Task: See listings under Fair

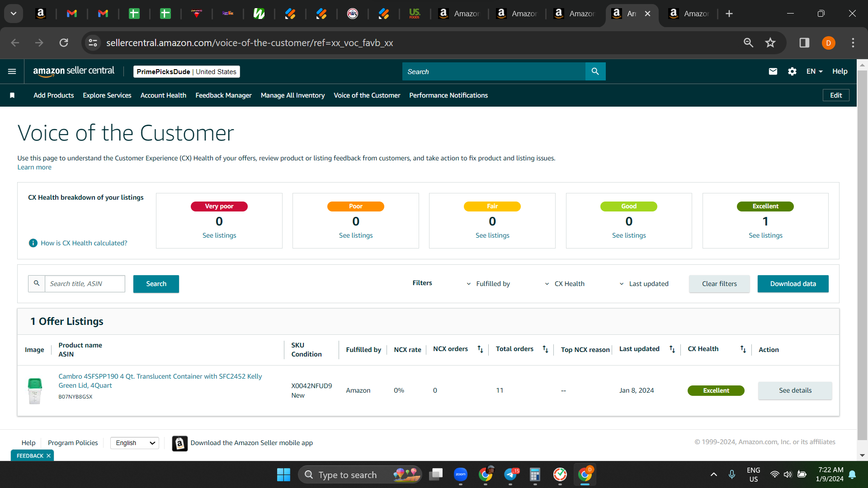Action: pyautogui.click(x=492, y=235)
